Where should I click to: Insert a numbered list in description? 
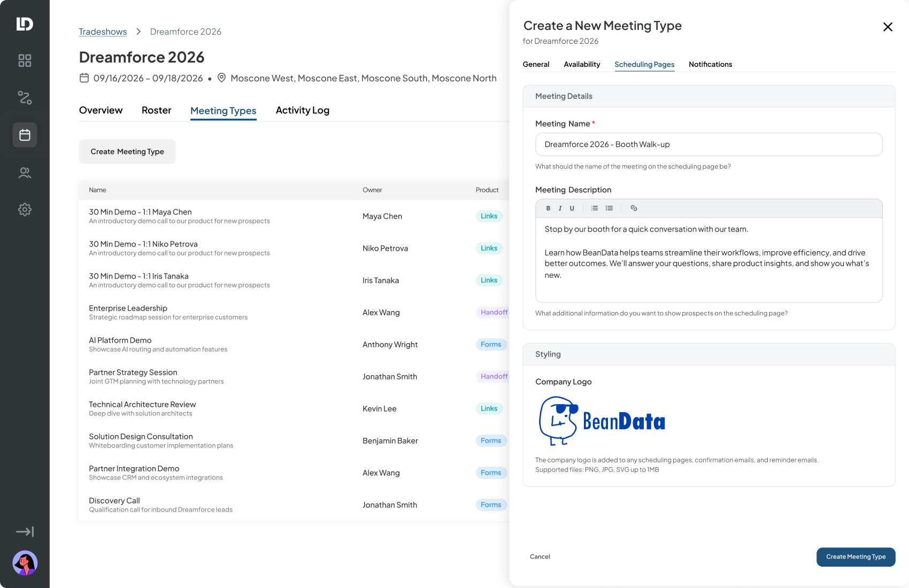point(595,208)
